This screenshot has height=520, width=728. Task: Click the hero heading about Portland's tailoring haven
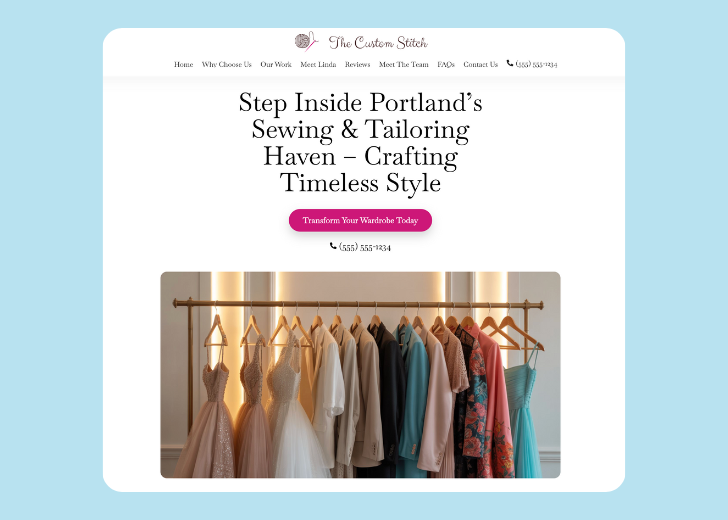[360, 142]
